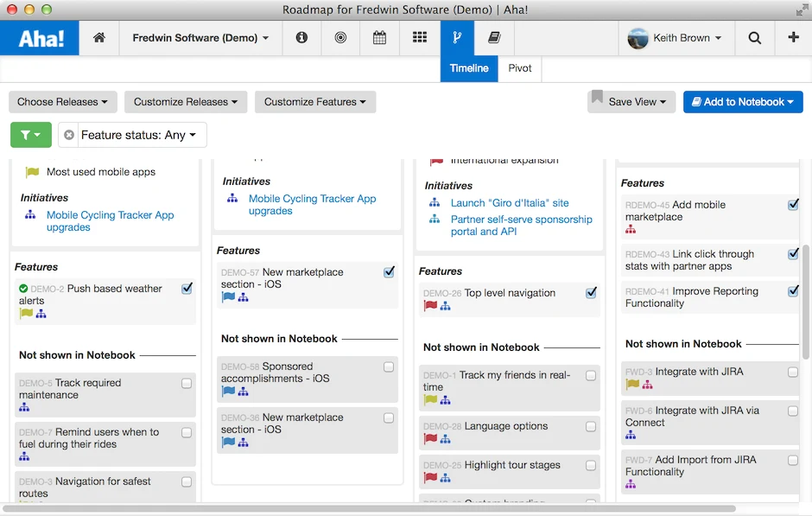
Task: Click the initiative icon under Add Import from JIRA
Action: click(631, 484)
